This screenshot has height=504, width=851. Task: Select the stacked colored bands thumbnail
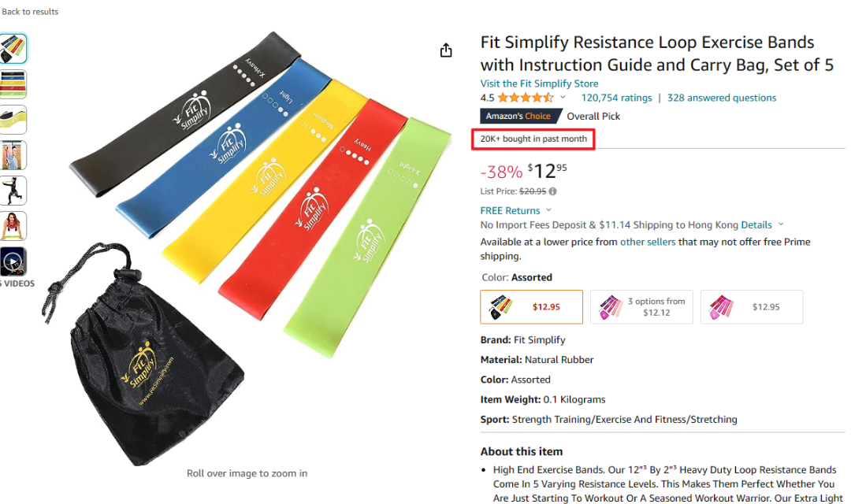(x=13, y=84)
